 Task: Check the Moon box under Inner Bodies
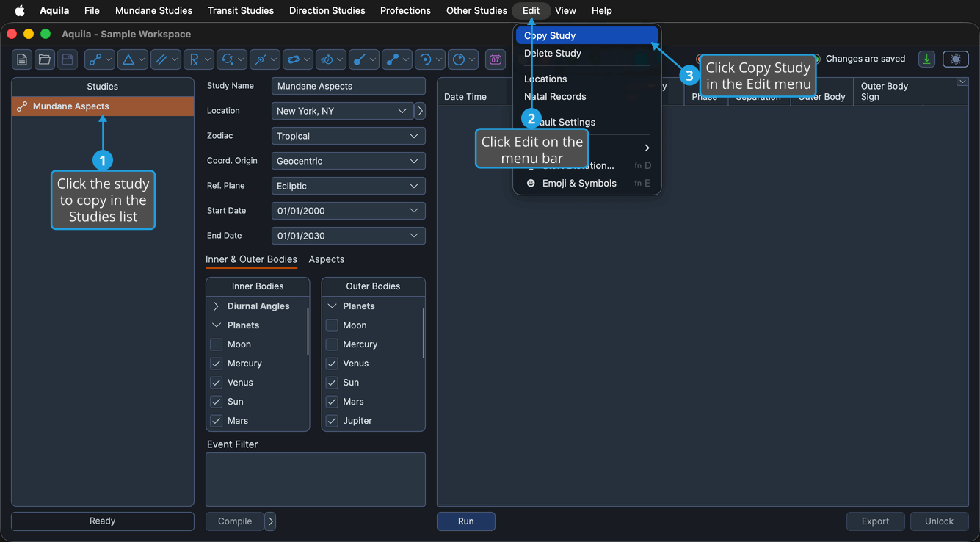217,344
